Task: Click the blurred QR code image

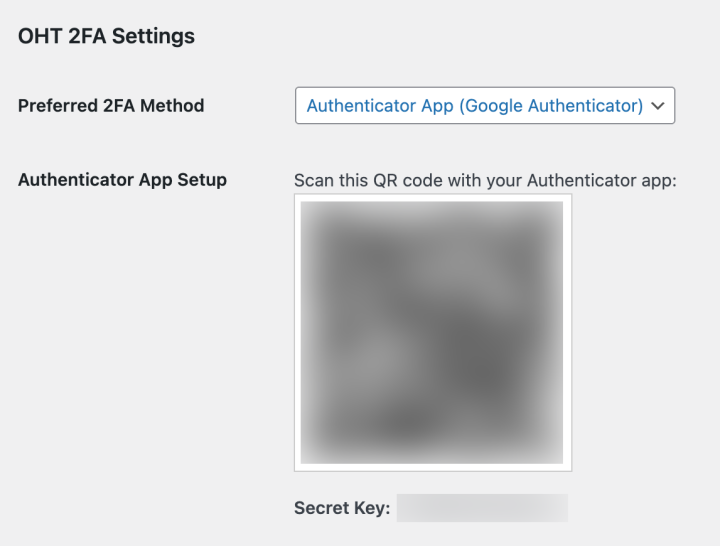Action: click(432, 332)
